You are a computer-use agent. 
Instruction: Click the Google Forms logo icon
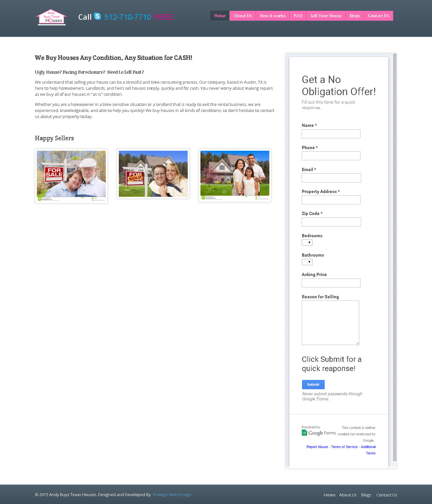tap(304, 433)
